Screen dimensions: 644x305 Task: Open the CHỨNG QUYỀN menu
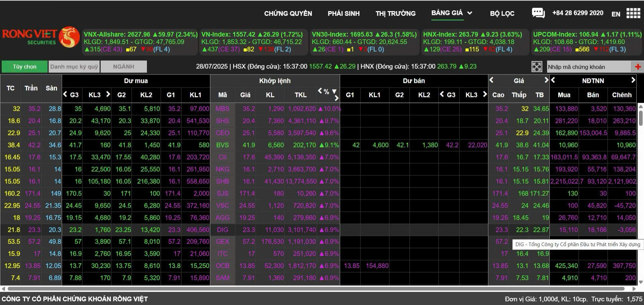(x=288, y=13)
